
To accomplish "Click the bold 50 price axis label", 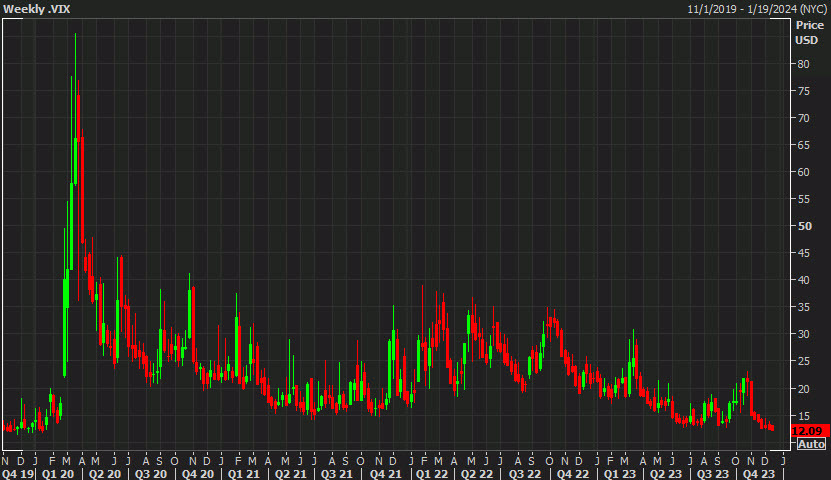I will (805, 226).
